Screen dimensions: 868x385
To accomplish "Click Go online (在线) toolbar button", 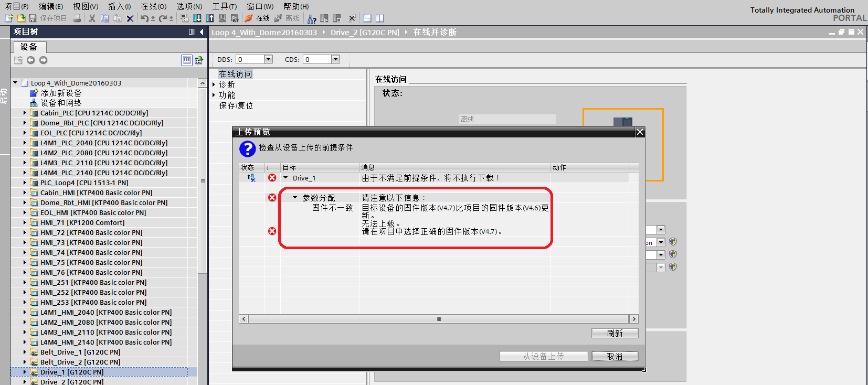I will [257, 18].
